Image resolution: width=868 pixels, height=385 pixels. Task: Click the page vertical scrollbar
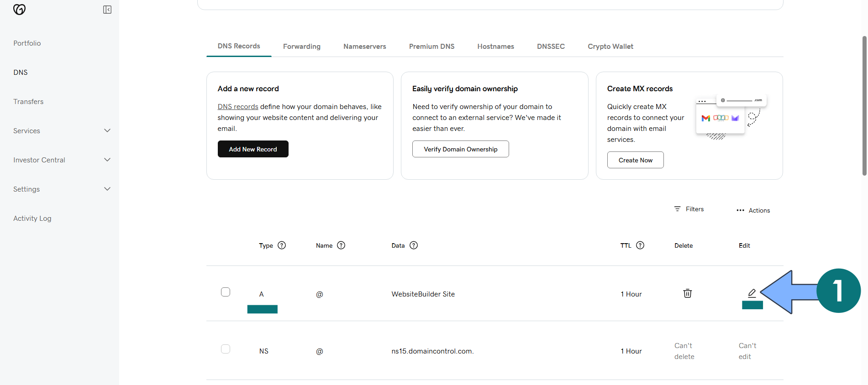tap(864, 105)
